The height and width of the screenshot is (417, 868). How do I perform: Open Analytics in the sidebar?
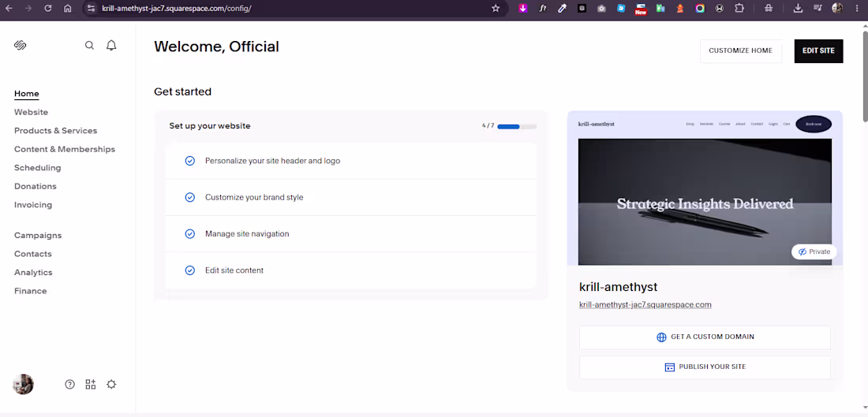33,272
